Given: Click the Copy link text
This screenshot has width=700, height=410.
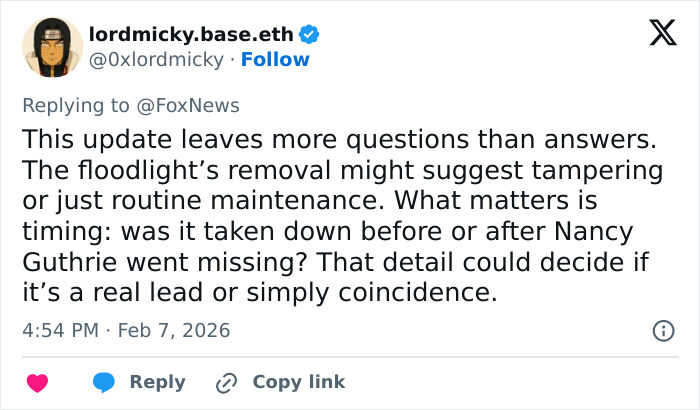Looking at the screenshot, I should (298, 382).
